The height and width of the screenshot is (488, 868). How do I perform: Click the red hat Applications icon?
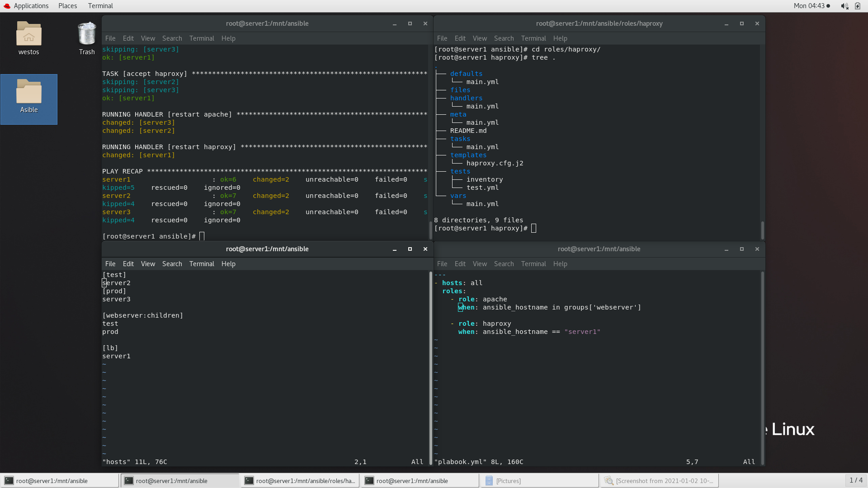pyautogui.click(x=7, y=6)
